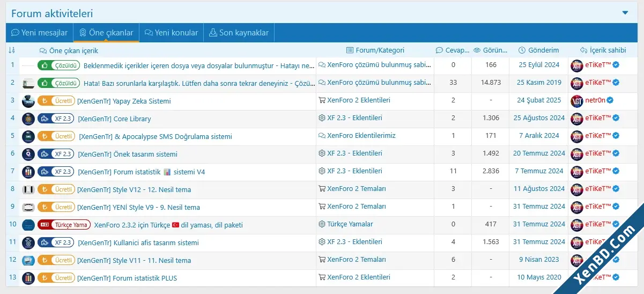Viewport: 644px width, 294px height.
Task: Open Forum istatistik PLUS thread
Action: 127,278
